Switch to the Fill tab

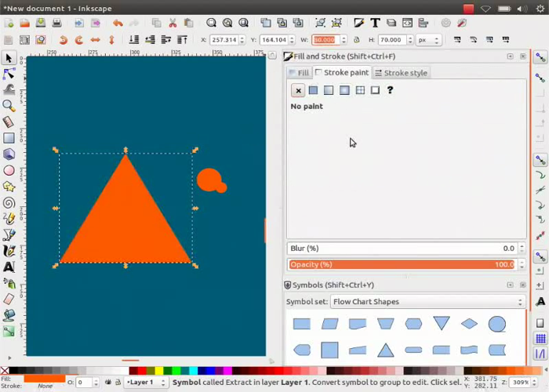pyautogui.click(x=299, y=73)
